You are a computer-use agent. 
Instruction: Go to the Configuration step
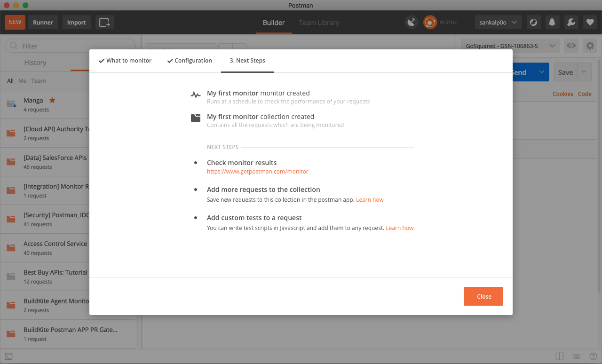[x=190, y=61]
